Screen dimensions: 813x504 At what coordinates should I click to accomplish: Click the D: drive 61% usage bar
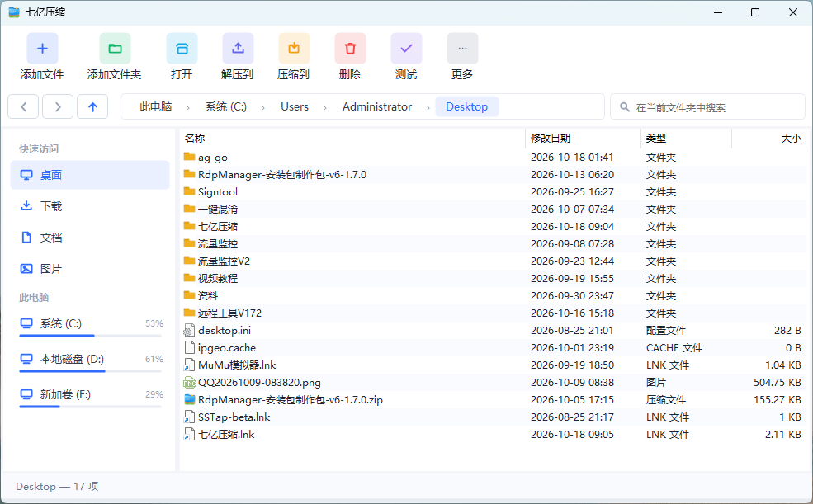pyautogui.click(x=90, y=371)
